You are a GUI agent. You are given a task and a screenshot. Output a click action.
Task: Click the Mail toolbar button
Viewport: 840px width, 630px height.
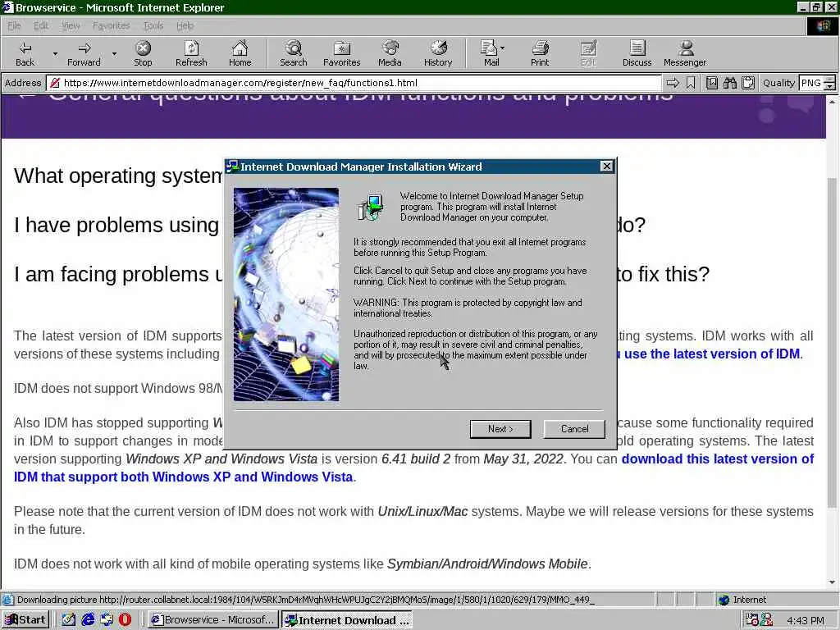pos(490,53)
